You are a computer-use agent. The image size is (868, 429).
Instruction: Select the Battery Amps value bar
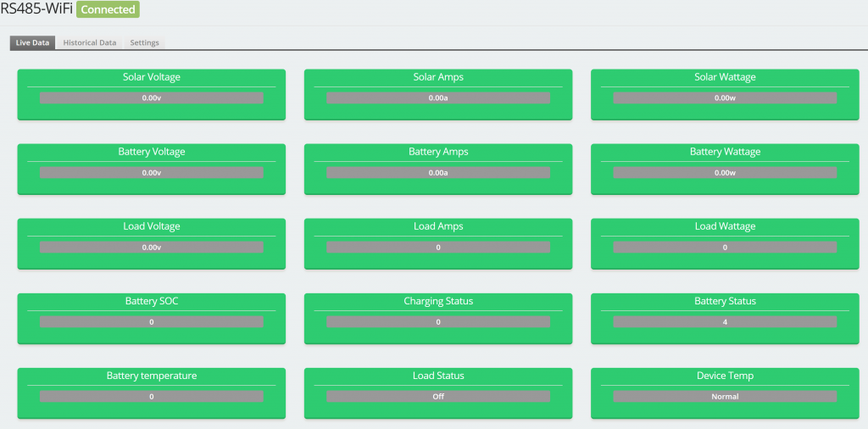(x=438, y=173)
